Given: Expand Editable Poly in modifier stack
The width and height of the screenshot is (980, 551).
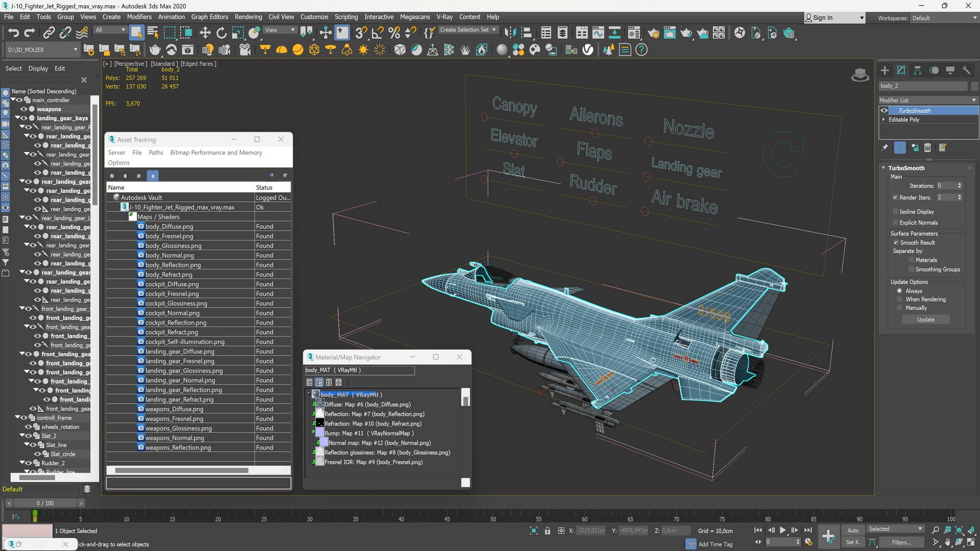Looking at the screenshot, I should pyautogui.click(x=884, y=119).
